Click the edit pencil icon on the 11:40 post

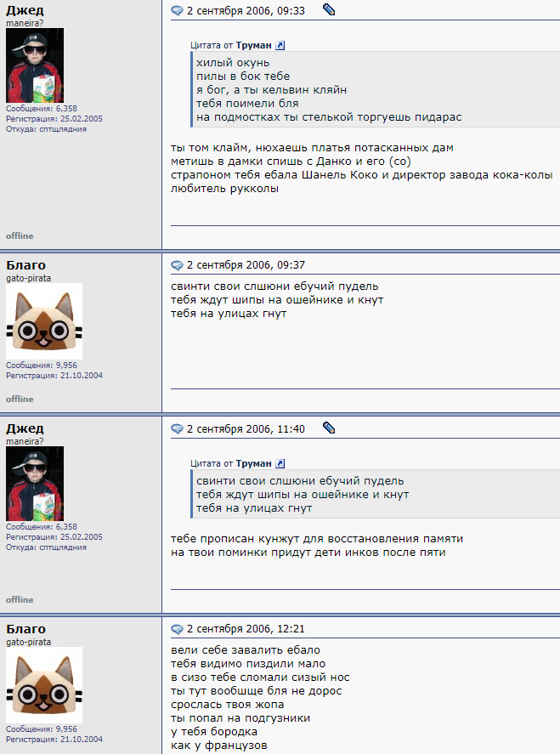[329, 428]
